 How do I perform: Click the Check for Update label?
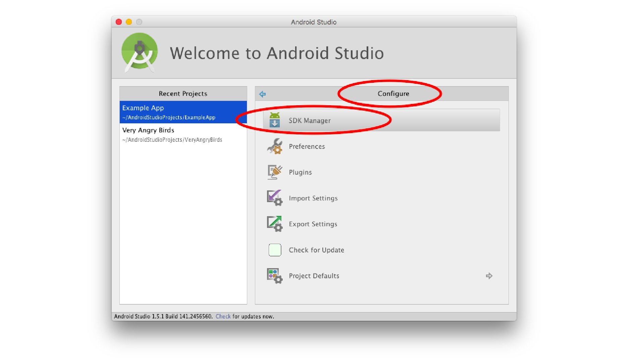pos(316,250)
